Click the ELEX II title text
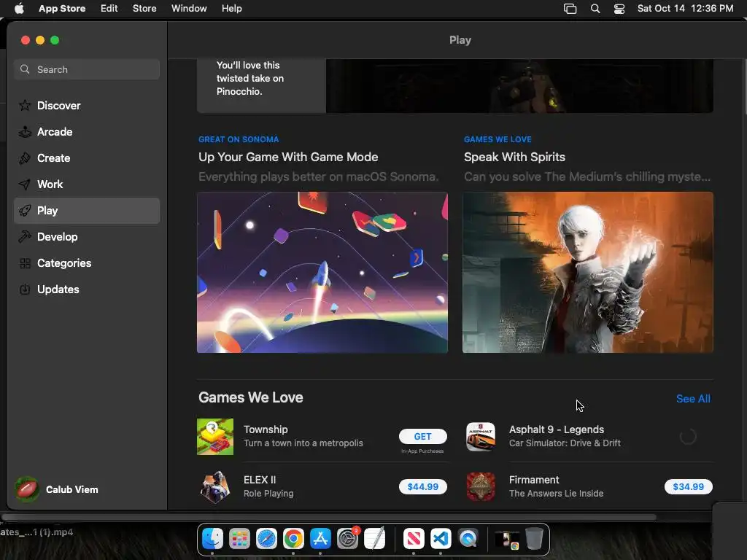 point(260,480)
